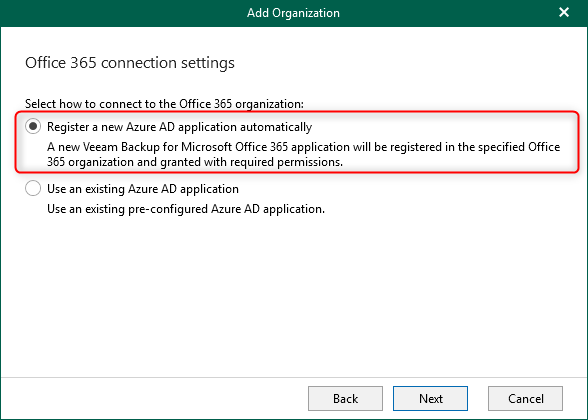The height and width of the screenshot is (420, 588).
Task: Click description 'A new Veeam Backup for Microsoft Office 365 application'
Action: click(x=304, y=154)
